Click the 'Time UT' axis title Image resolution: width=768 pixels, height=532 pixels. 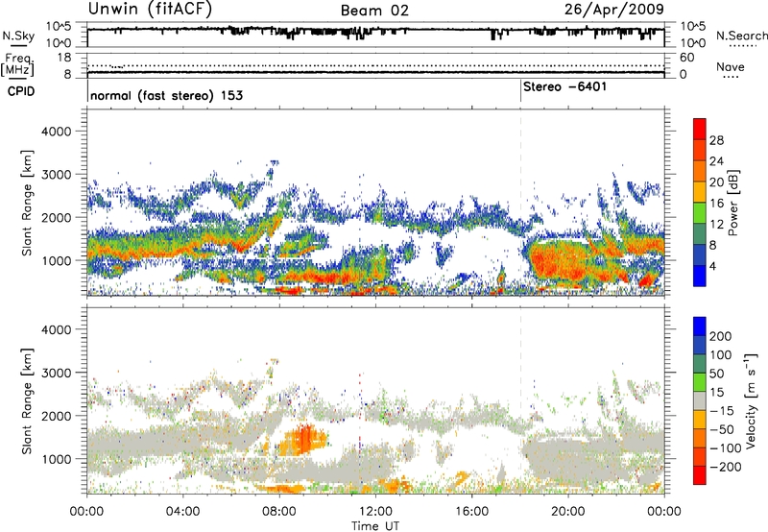[375, 526]
